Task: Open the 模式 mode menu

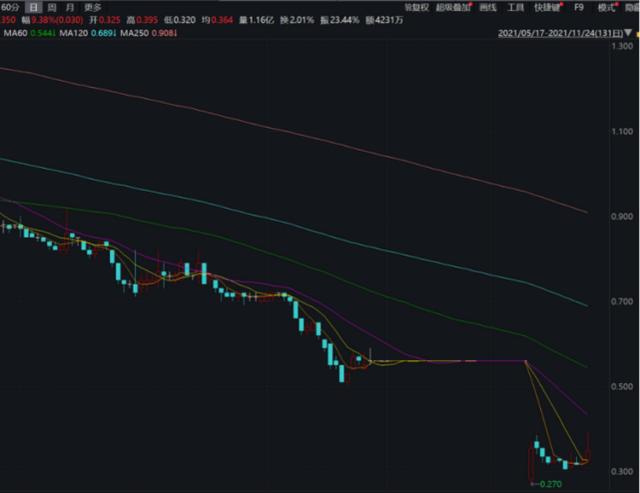Action: click(x=607, y=7)
